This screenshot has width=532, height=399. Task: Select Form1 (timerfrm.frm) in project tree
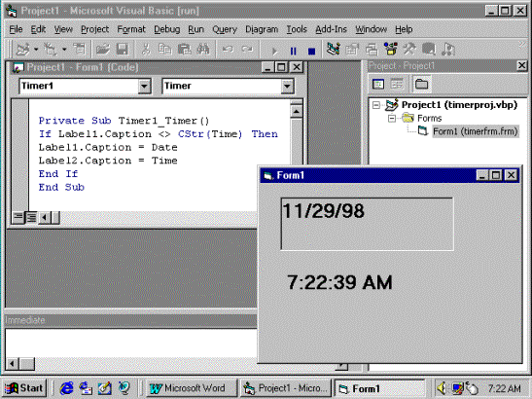pyautogui.click(x=476, y=131)
